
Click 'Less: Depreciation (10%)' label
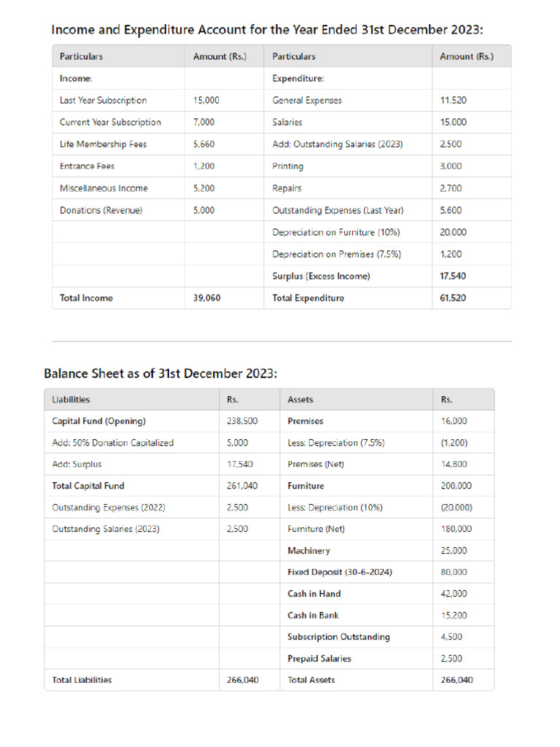(335, 508)
